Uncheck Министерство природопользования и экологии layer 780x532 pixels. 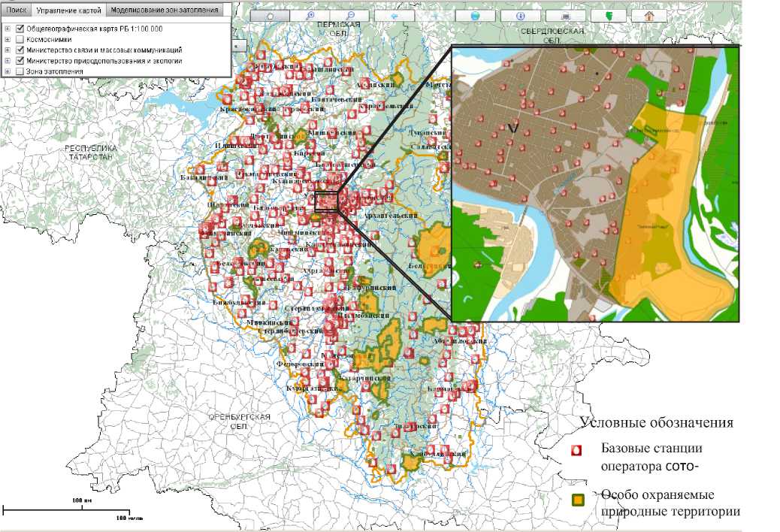(x=20, y=61)
